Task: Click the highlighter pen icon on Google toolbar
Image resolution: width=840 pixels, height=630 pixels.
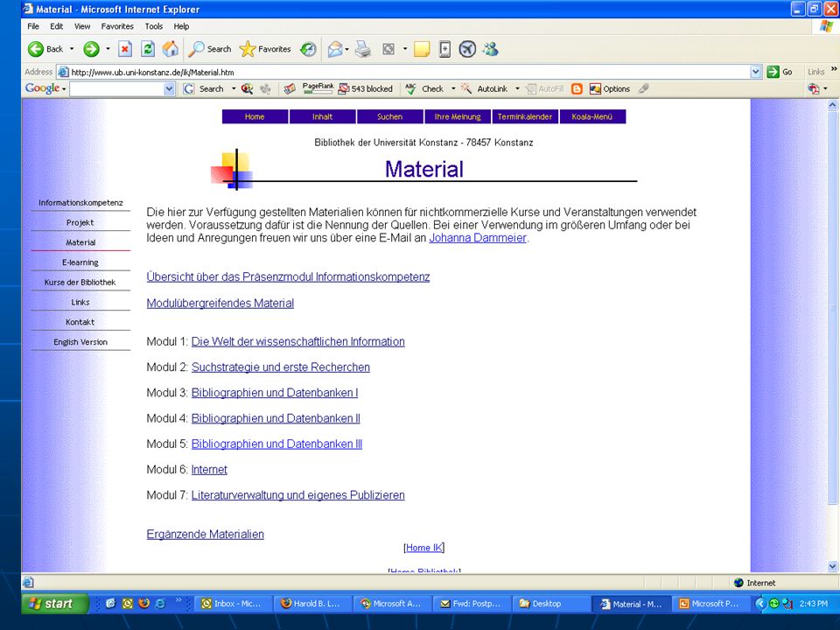Action: [x=643, y=88]
